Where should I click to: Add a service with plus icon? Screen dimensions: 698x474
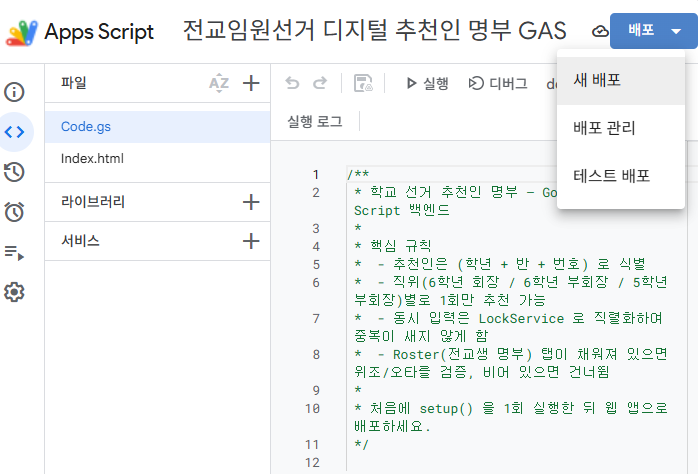point(251,241)
